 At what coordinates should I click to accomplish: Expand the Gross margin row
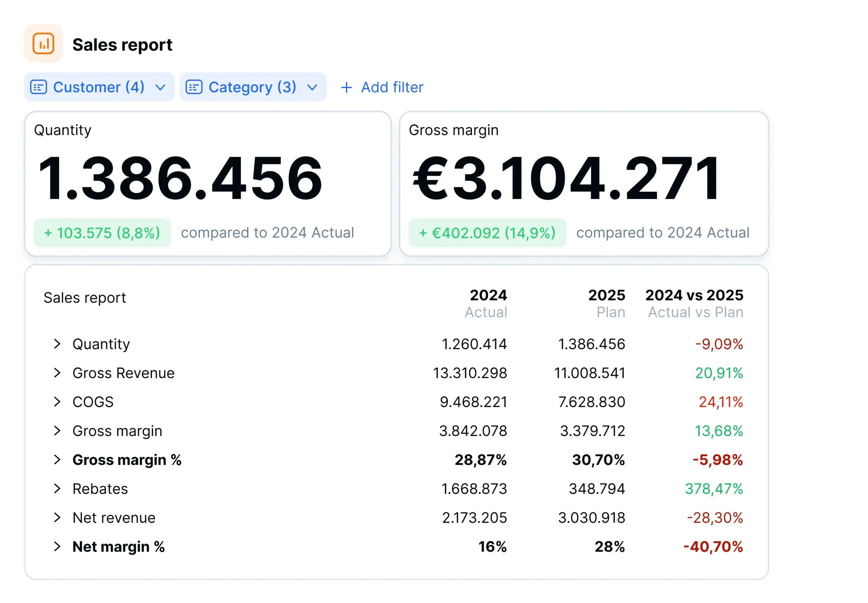coord(57,431)
